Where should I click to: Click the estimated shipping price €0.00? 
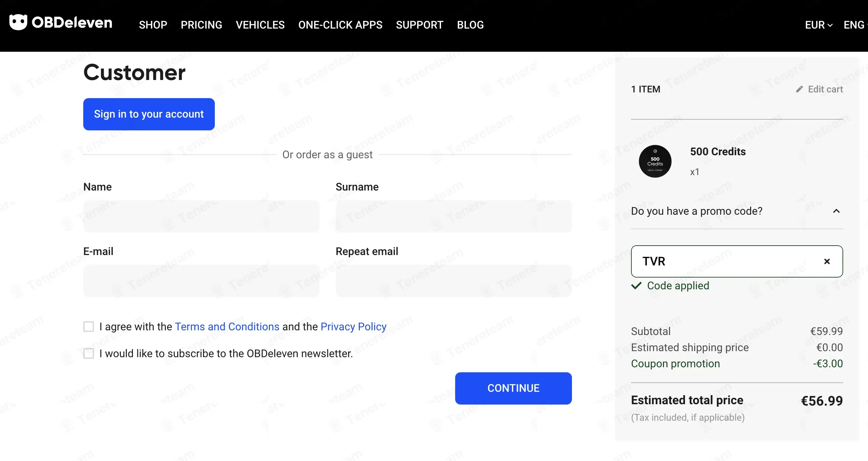coord(830,347)
